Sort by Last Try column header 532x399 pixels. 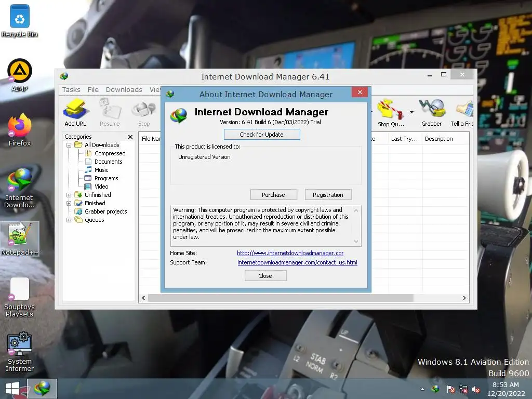click(404, 139)
